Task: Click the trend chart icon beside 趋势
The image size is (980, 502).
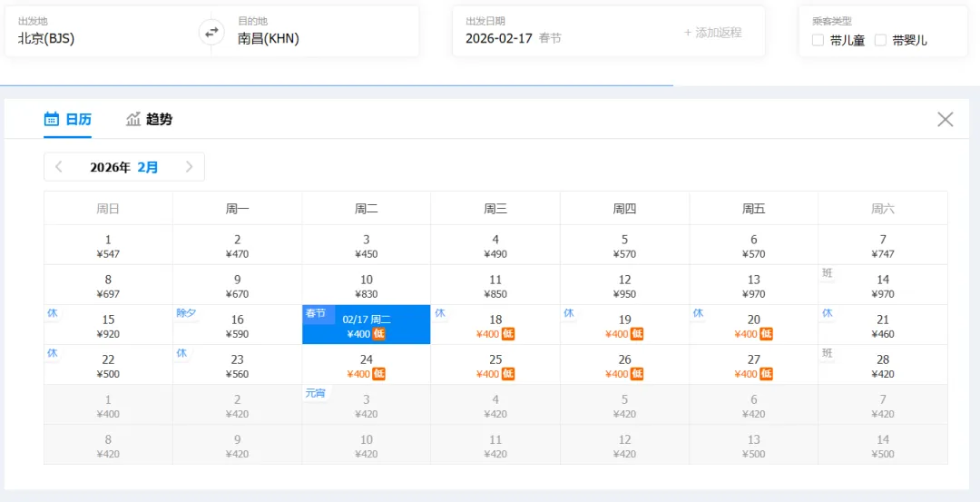Action: [133, 119]
